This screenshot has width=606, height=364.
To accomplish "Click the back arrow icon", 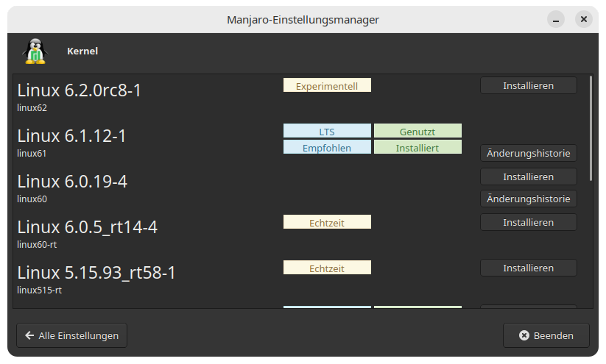I will [29, 335].
